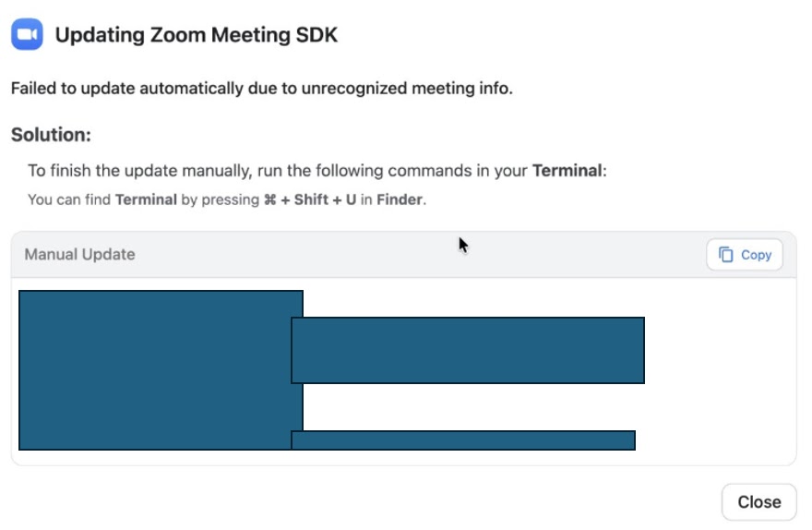
Task: Click the thin bottom redacted command strip
Action: [462, 440]
